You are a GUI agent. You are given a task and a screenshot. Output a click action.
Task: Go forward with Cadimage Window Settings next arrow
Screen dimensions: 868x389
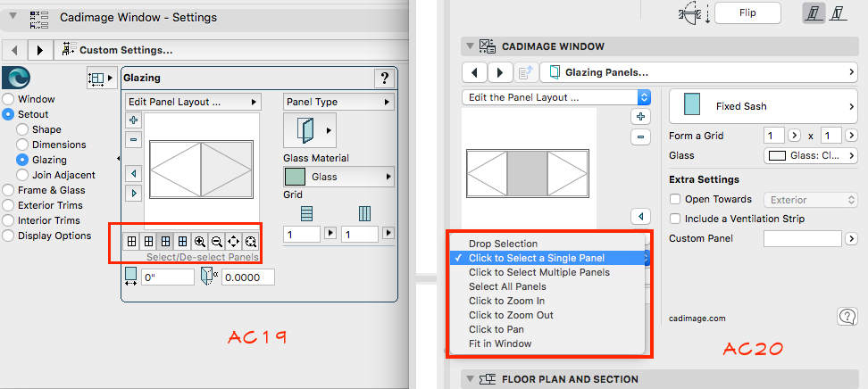coord(40,50)
